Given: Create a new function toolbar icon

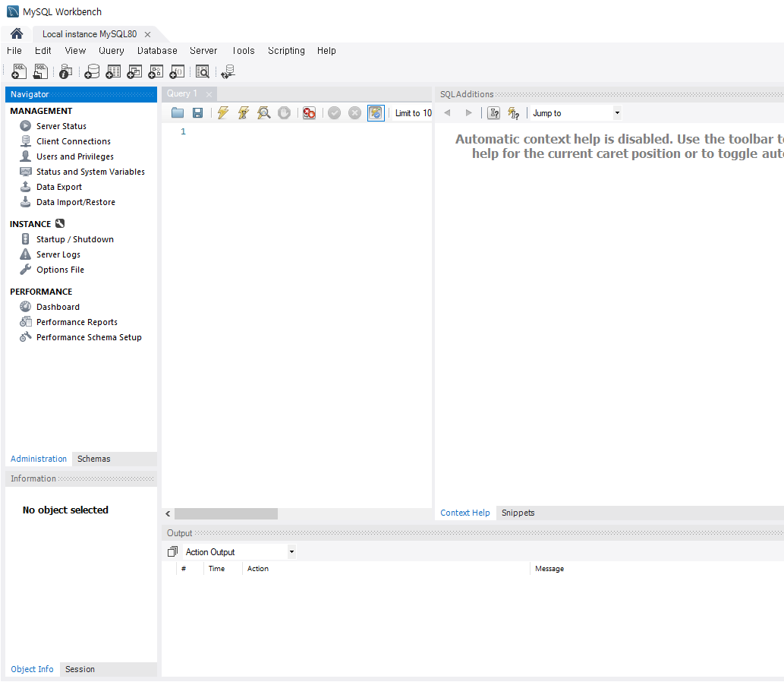Looking at the screenshot, I should point(177,71).
